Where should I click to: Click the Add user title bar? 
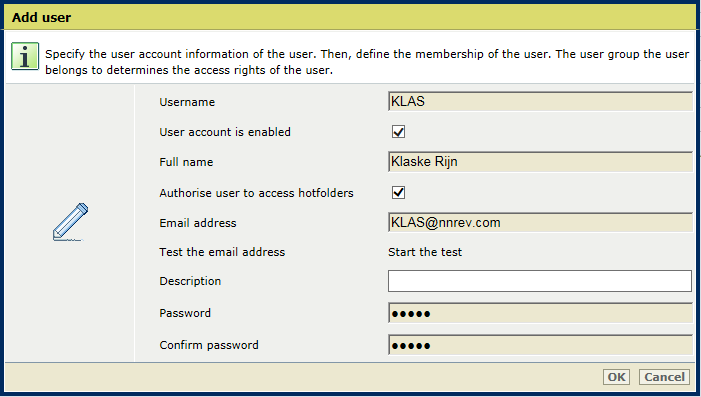click(x=350, y=17)
